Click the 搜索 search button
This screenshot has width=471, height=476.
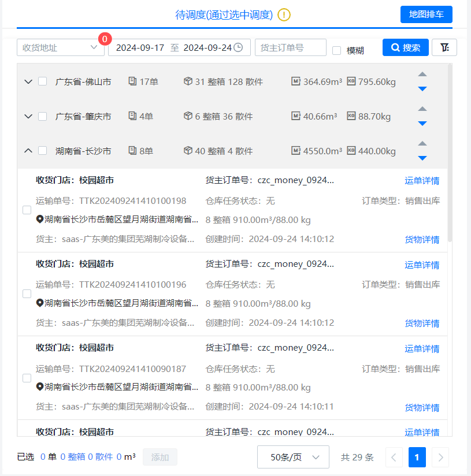[x=405, y=47]
